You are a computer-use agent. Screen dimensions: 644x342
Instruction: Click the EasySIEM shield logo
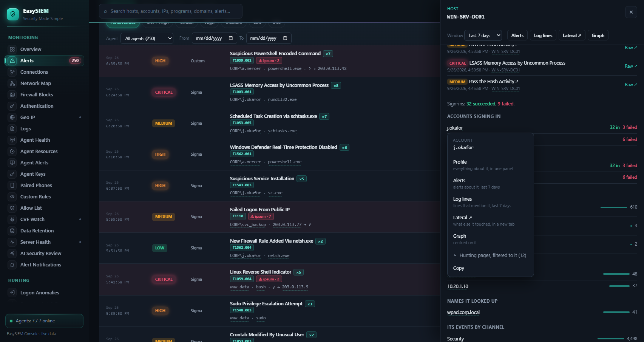coord(13,14)
